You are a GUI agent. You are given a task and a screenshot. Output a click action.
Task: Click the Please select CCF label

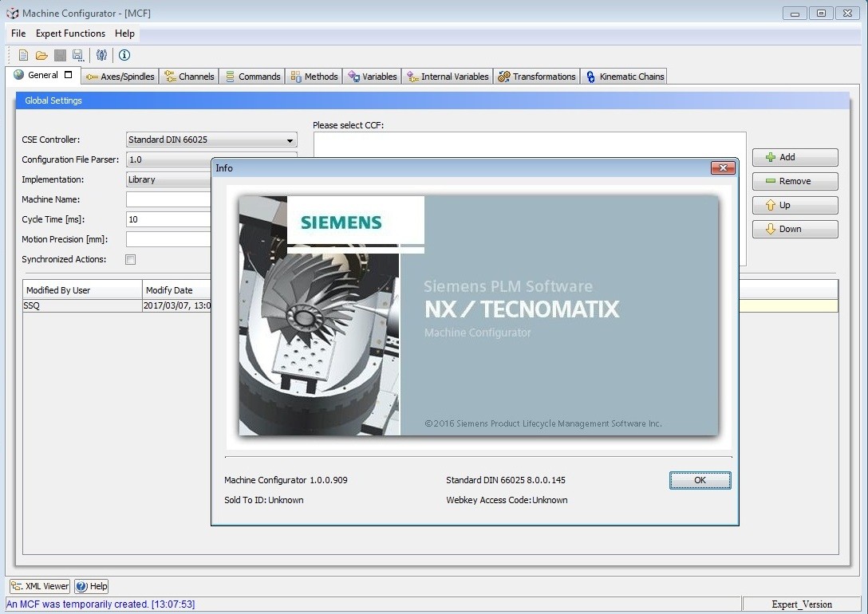click(x=348, y=125)
